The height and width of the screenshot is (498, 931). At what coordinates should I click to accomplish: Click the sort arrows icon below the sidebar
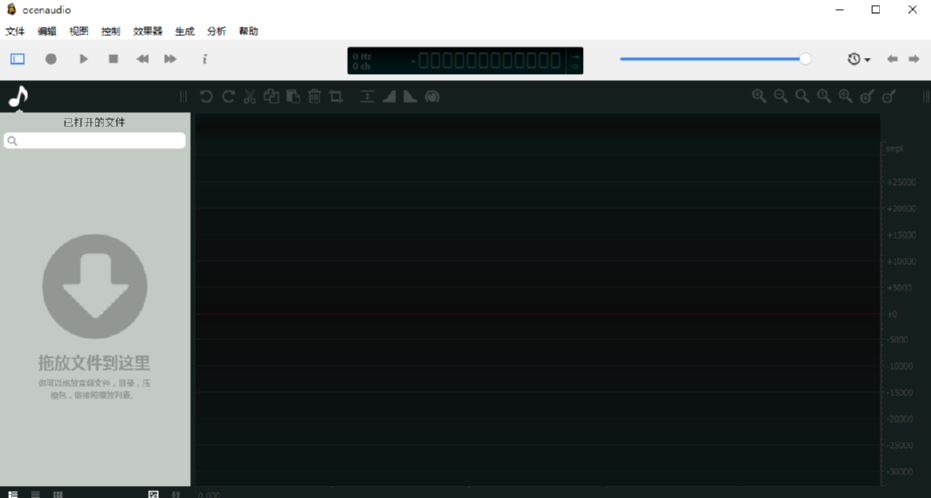[x=176, y=494]
